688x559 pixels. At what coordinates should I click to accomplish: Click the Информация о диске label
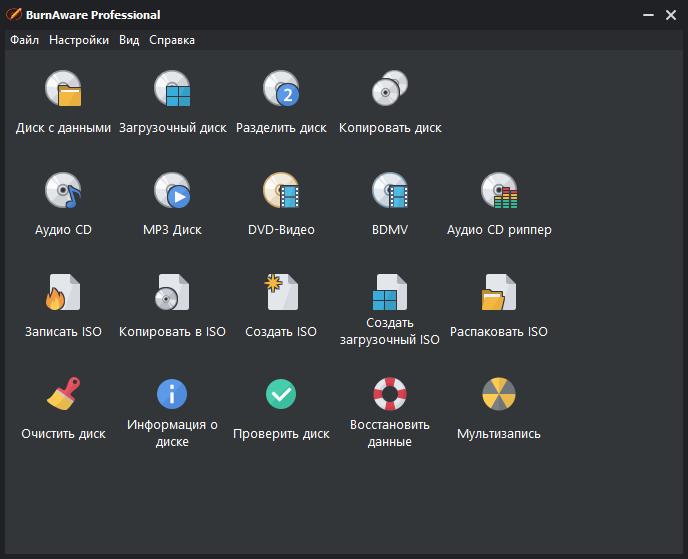[172, 433]
